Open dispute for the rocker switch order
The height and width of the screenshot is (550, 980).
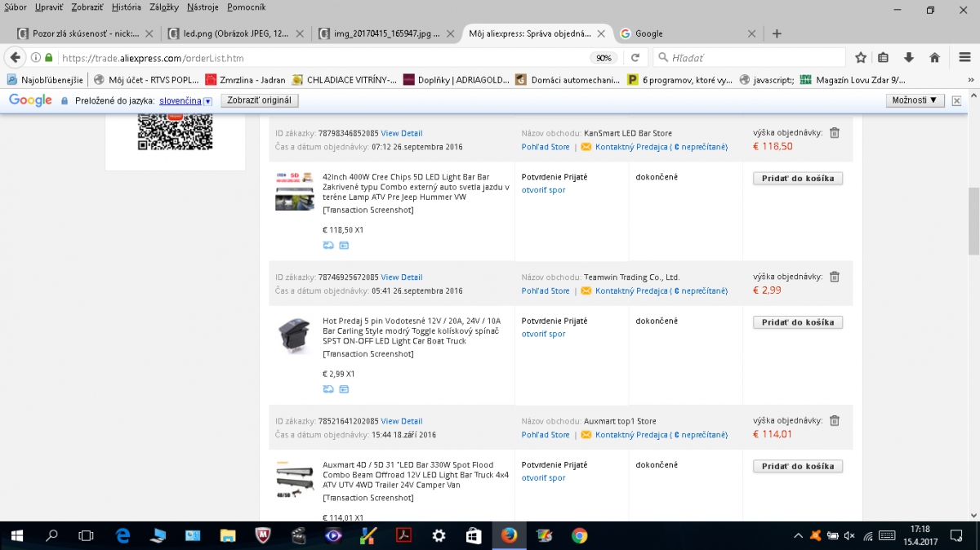[543, 334]
